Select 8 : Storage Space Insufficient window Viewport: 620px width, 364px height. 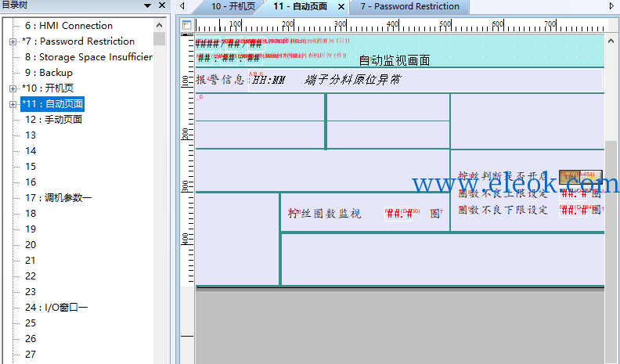coord(88,57)
